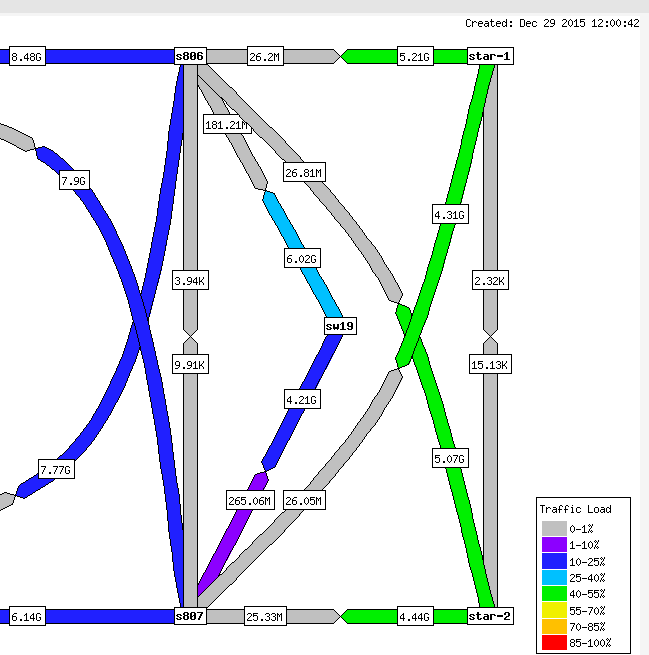Screen dimensions: 649x655
Task: Open the sw19 node
Action: tap(340, 326)
